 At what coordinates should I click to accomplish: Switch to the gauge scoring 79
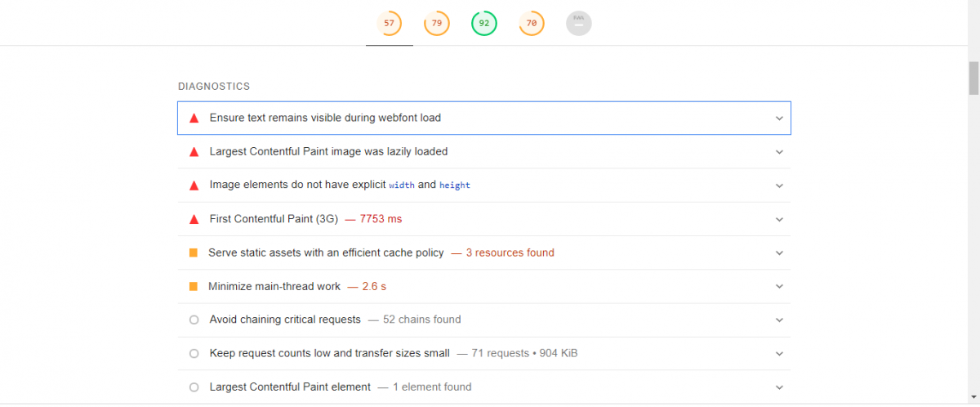point(436,24)
